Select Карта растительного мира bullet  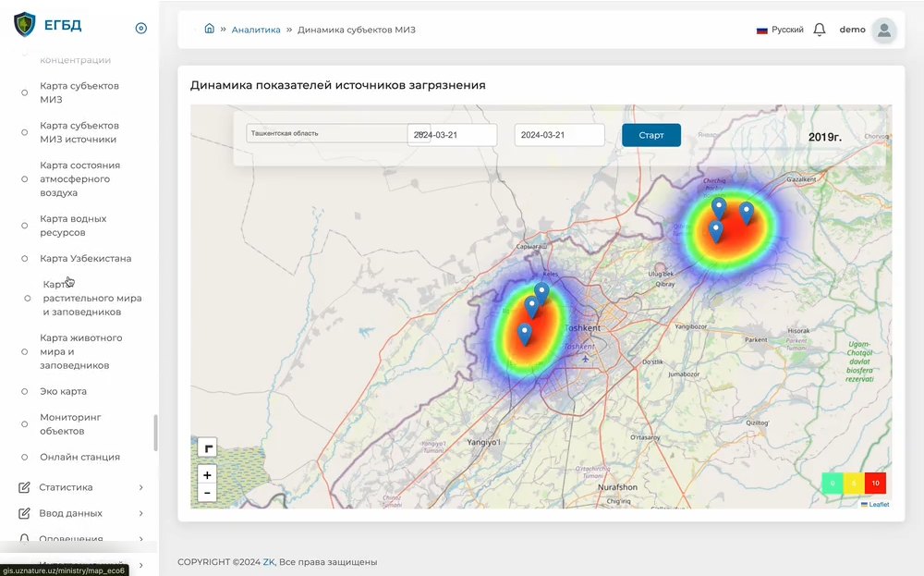click(x=27, y=299)
